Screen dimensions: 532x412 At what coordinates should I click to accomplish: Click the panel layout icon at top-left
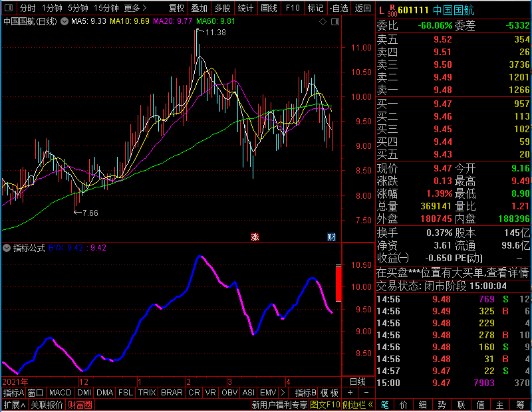9,7
